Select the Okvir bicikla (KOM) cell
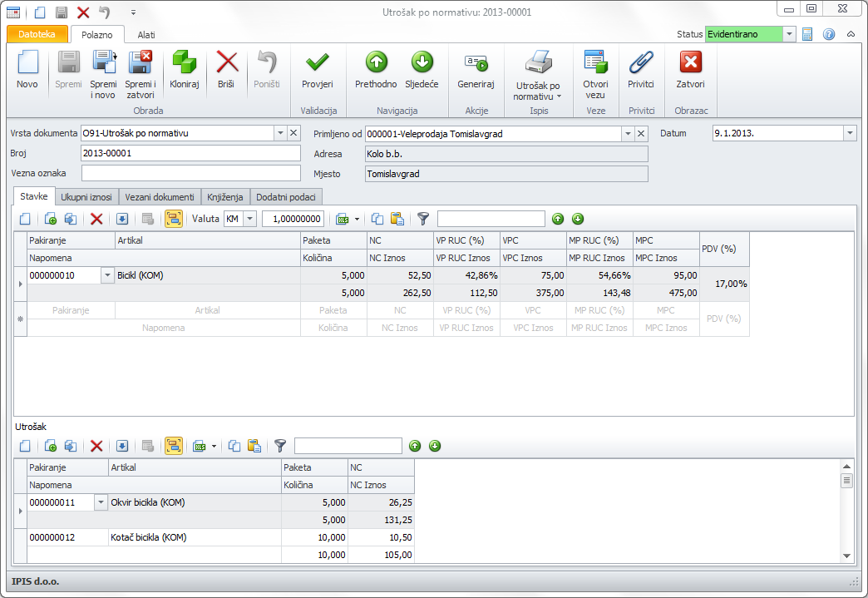The image size is (868, 598). click(x=195, y=502)
